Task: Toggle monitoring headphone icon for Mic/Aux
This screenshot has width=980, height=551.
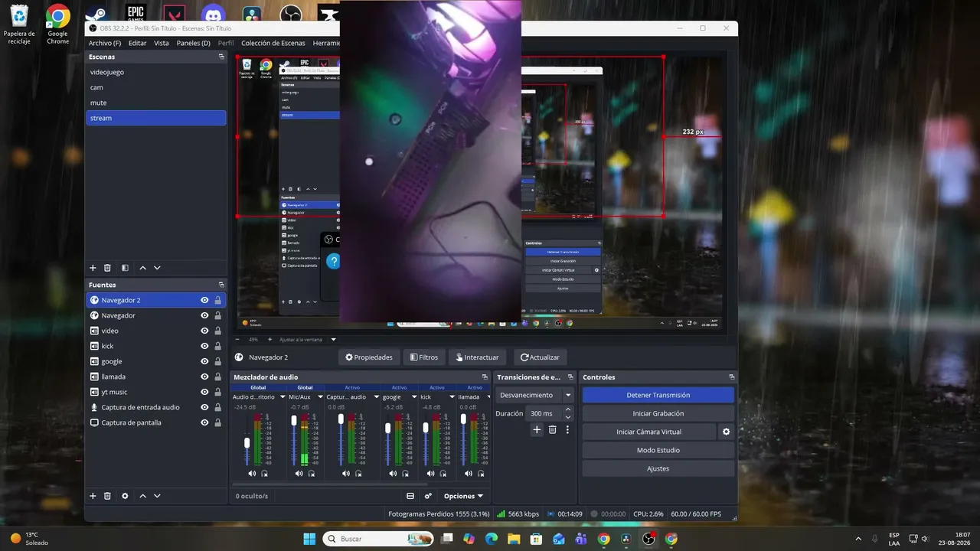Action: (x=312, y=474)
